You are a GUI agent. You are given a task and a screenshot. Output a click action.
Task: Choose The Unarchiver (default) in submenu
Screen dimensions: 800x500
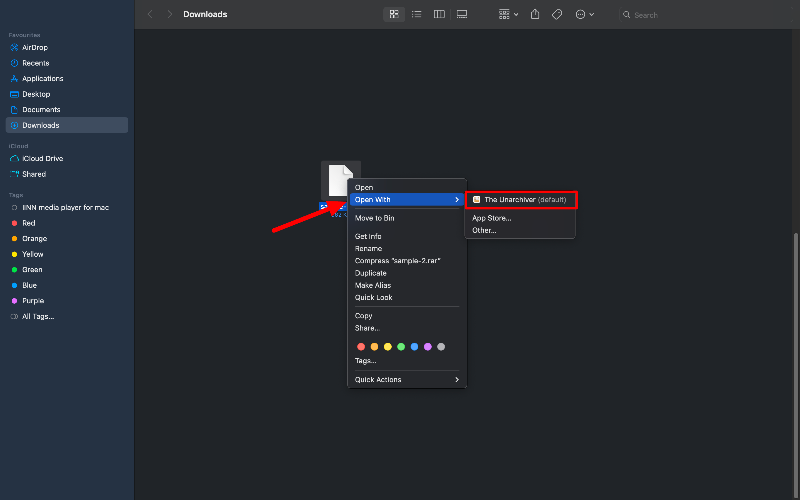[x=521, y=199]
